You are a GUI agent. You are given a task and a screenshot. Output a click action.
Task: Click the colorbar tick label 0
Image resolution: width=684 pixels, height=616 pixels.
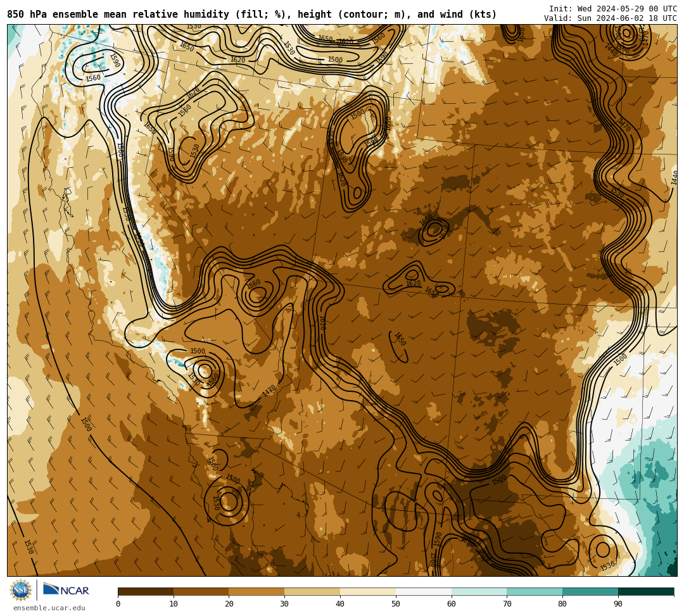[x=118, y=604]
